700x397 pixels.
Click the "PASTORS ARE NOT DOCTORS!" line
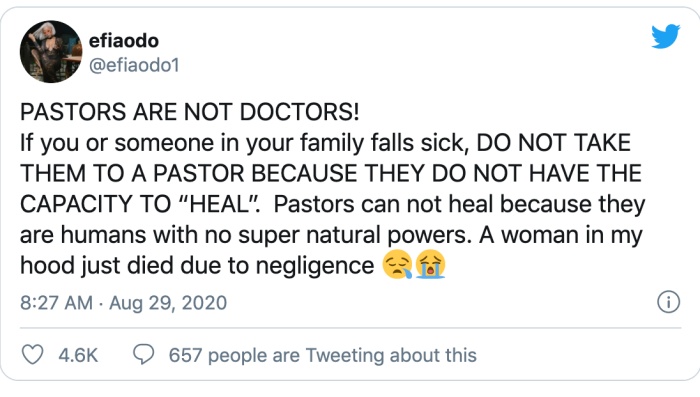pyautogui.click(x=190, y=112)
